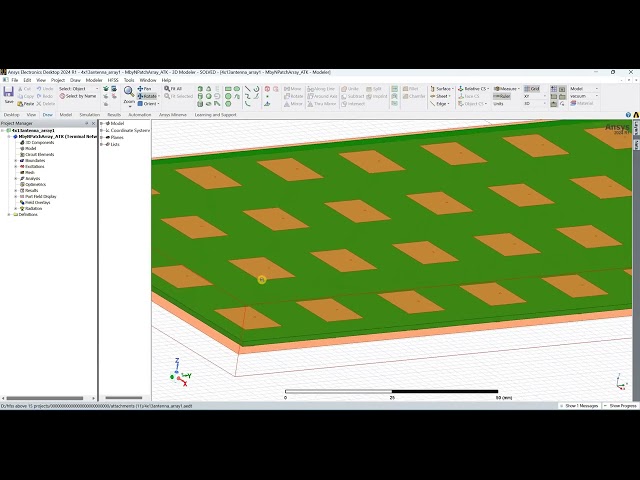The image size is (640, 480).
Task: Click Show 1 Messages in the status bar
Action: (579, 406)
